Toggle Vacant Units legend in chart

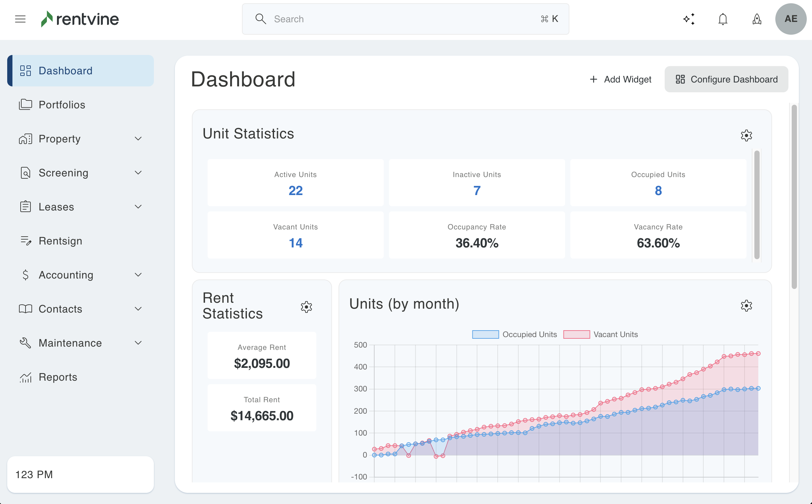click(x=600, y=334)
